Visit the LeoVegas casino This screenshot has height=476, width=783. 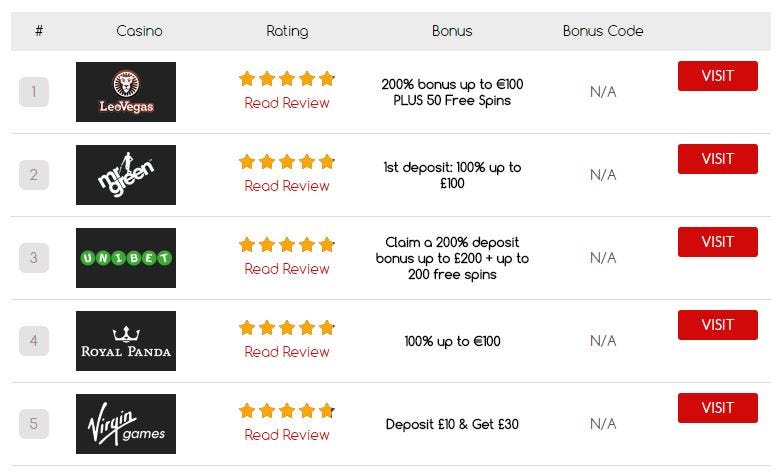[717, 76]
